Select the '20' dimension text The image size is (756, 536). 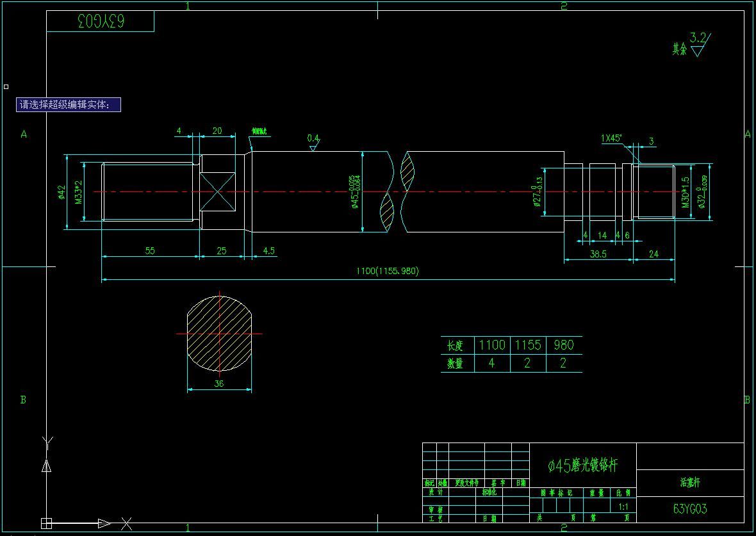tap(217, 131)
